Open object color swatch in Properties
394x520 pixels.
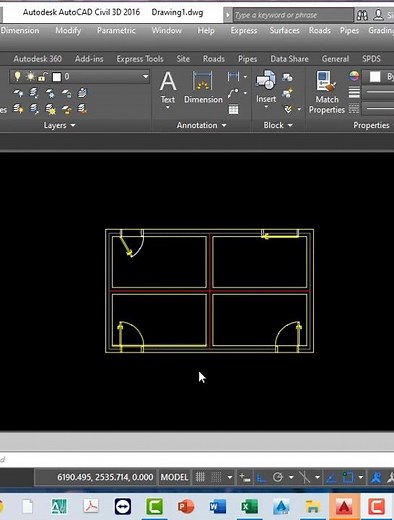[x=375, y=77]
